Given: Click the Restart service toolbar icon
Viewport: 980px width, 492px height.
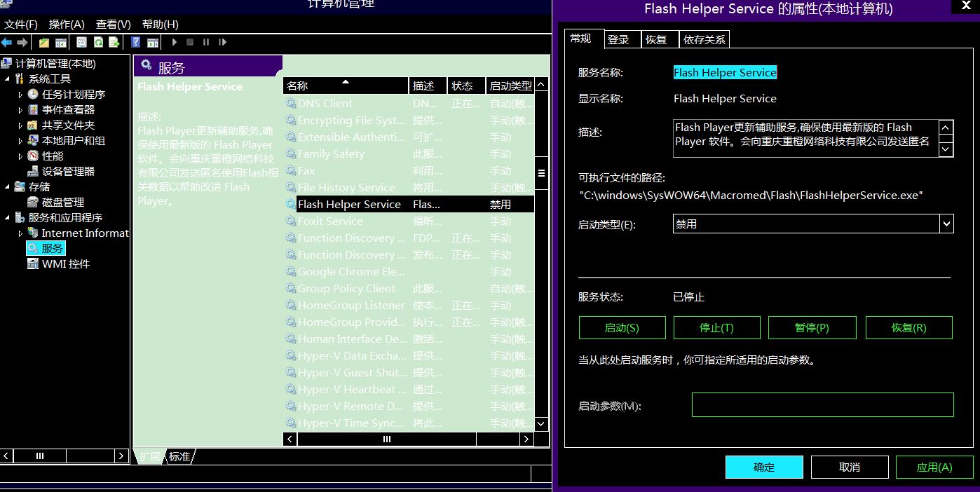Looking at the screenshot, I should (222, 42).
